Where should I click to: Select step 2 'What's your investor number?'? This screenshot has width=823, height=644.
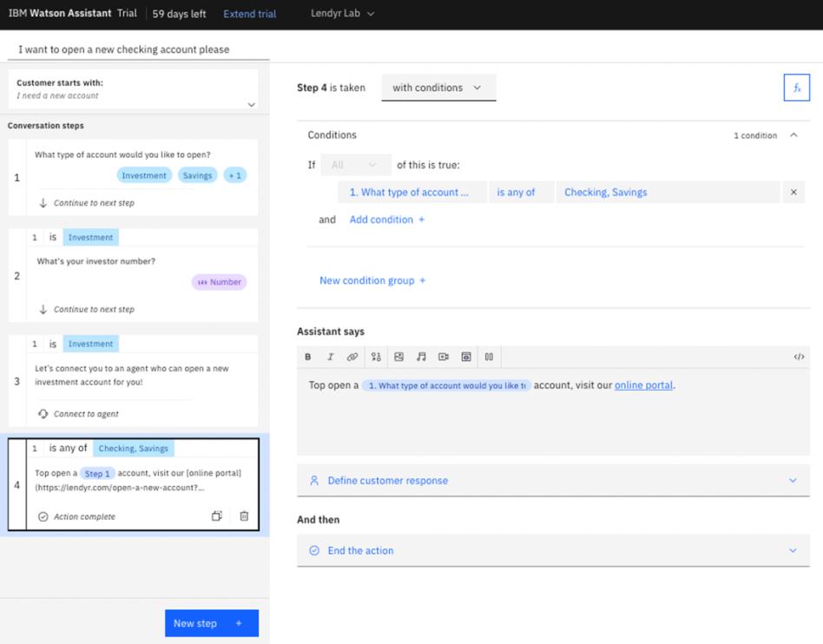[x=133, y=275]
